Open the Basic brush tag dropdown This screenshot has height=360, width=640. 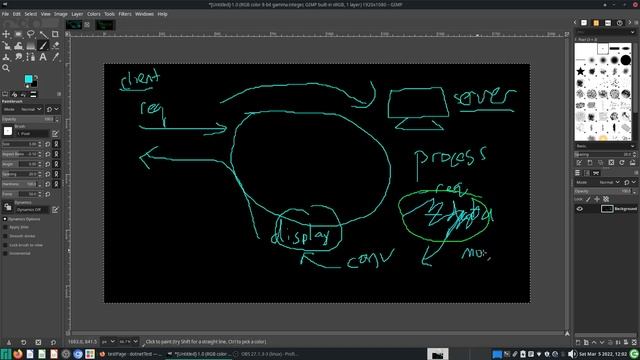[606, 146]
